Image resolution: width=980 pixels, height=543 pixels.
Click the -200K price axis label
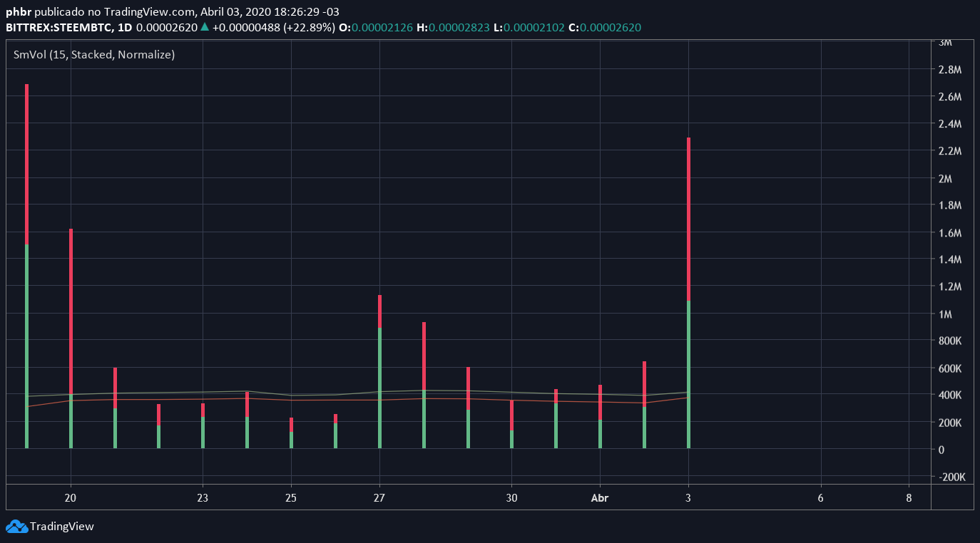pos(952,477)
